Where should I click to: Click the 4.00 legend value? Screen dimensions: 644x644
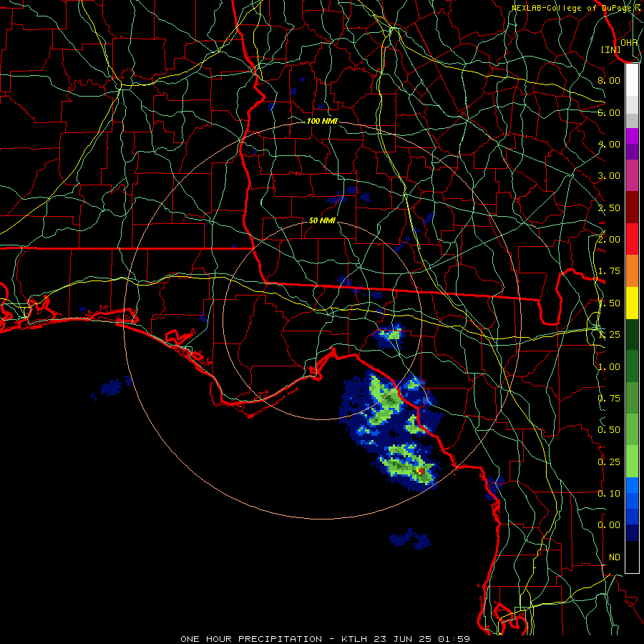pos(609,144)
